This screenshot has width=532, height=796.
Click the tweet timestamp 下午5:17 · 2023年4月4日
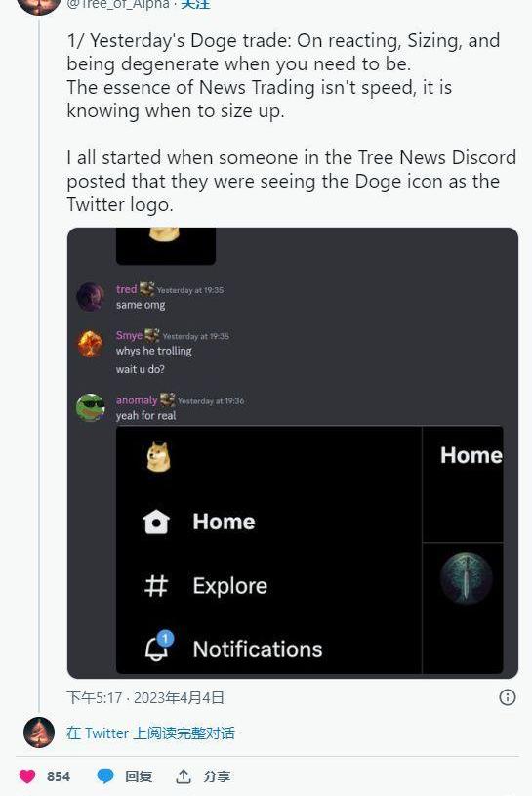(145, 697)
